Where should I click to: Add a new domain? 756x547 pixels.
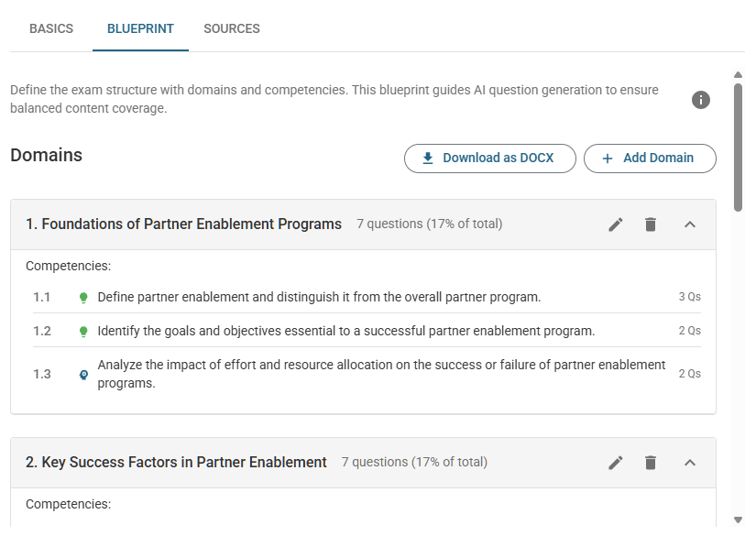(x=650, y=159)
